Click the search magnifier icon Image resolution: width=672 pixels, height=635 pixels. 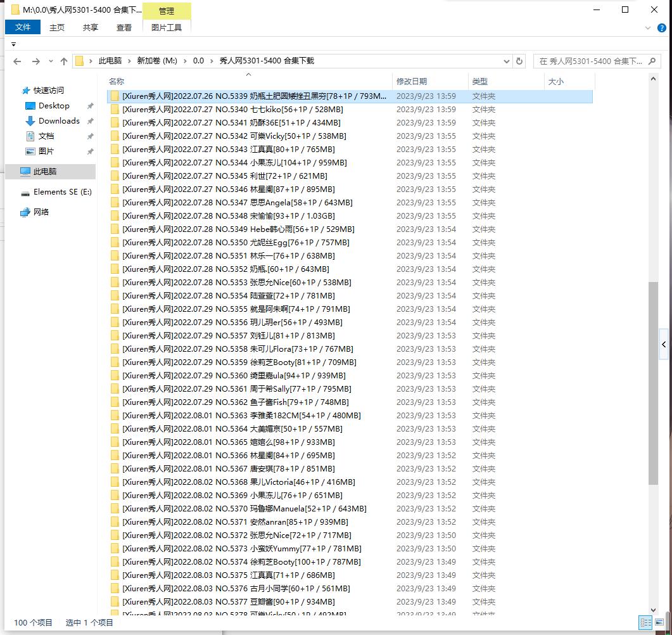coord(652,61)
